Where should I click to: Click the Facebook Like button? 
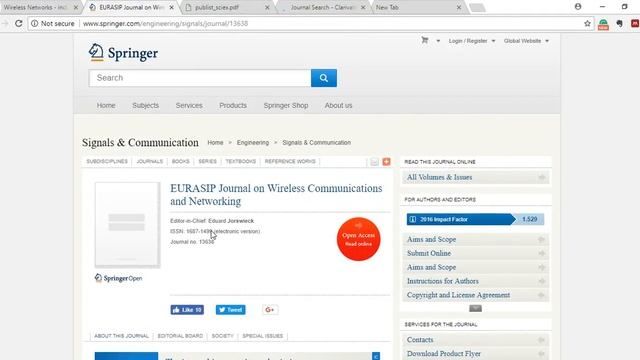click(x=187, y=310)
